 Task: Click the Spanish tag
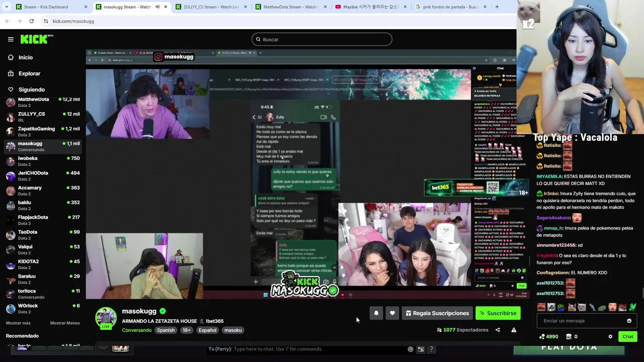click(166, 330)
